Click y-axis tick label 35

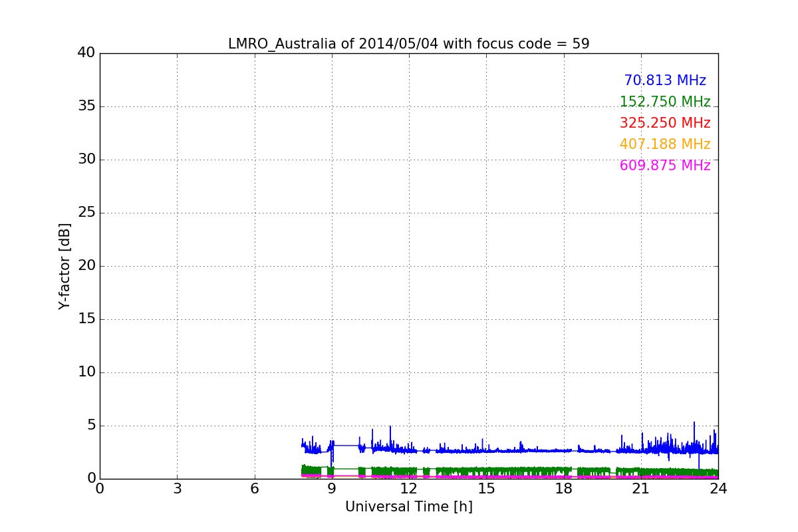(x=86, y=106)
